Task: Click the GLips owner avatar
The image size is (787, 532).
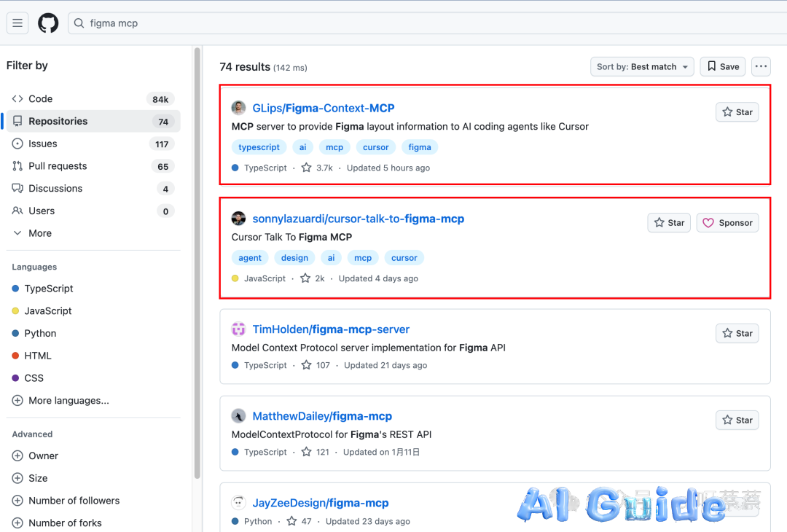Action: click(x=238, y=108)
